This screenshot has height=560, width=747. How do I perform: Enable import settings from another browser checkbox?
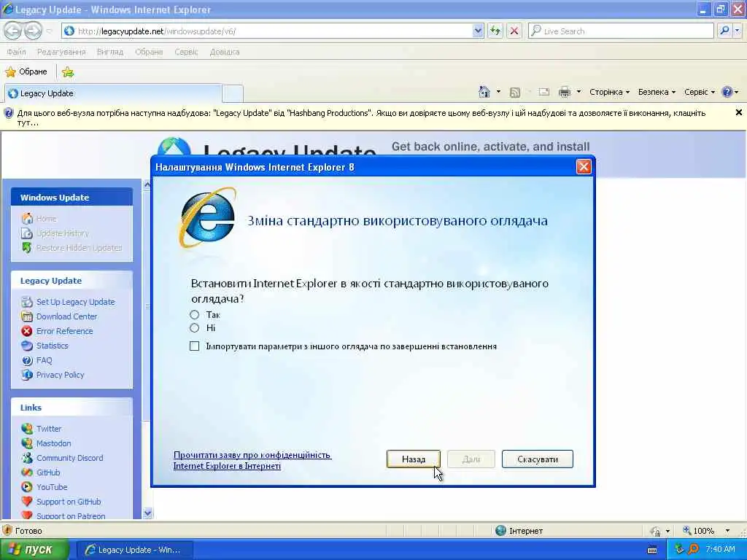194,346
